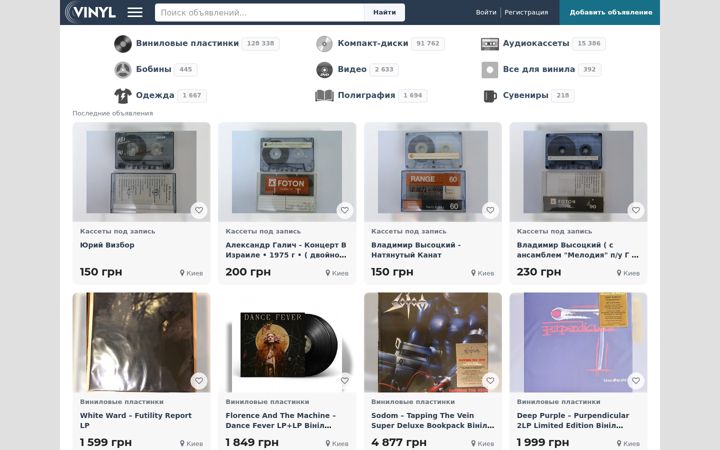Favorite the Юрий Визбор cassette listing
The image size is (720, 450).
click(199, 210)
